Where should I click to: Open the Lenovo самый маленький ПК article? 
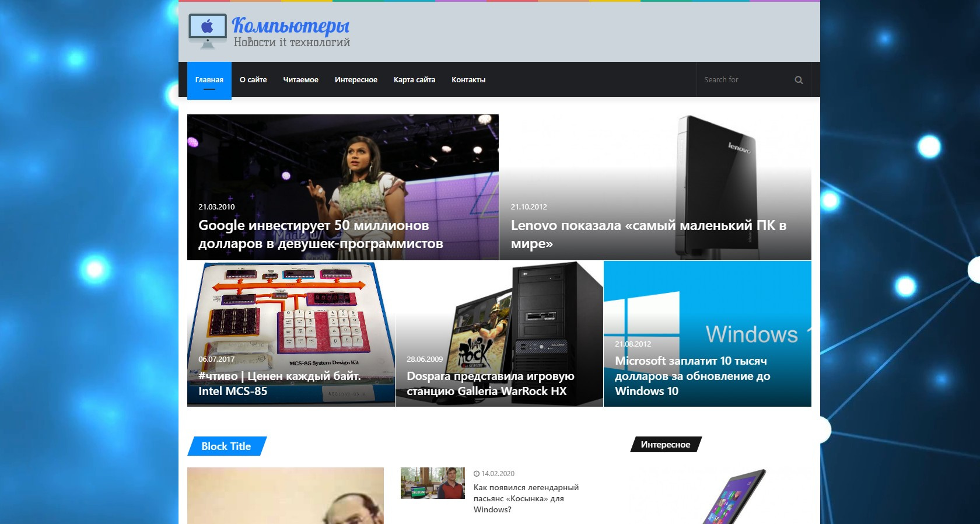pos(649,234)
